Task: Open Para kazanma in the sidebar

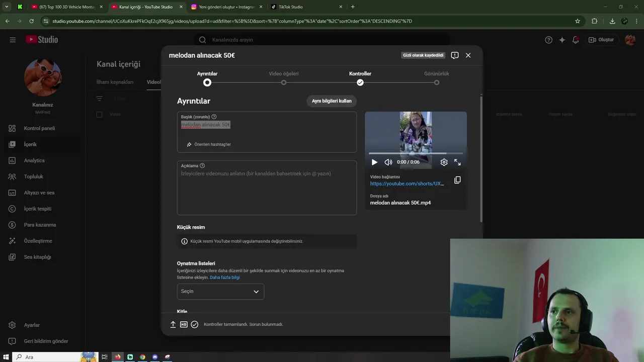Action: click(x=39, y=225)
